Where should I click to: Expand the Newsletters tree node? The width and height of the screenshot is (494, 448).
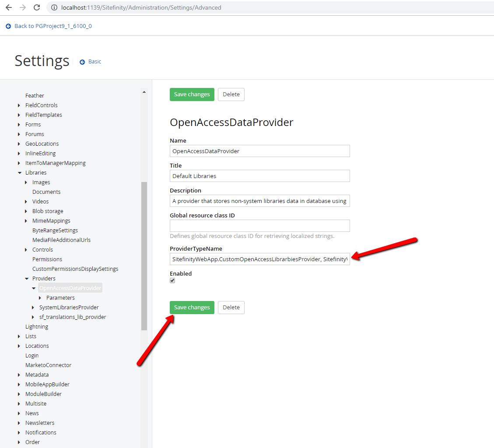coord(19,423)
